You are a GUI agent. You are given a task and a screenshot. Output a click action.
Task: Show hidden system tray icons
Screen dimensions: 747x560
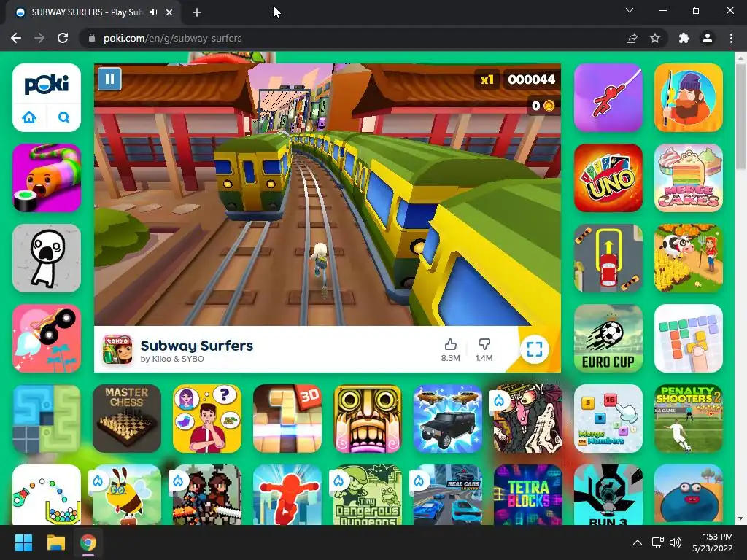(637, 542)
